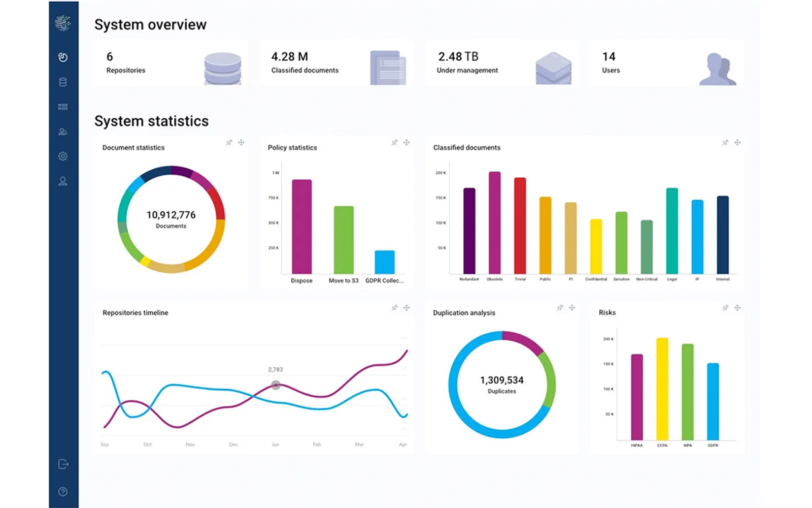Click move icon on Document statistics
Viewport: 812px width, 508px height.
pos(241,143)
